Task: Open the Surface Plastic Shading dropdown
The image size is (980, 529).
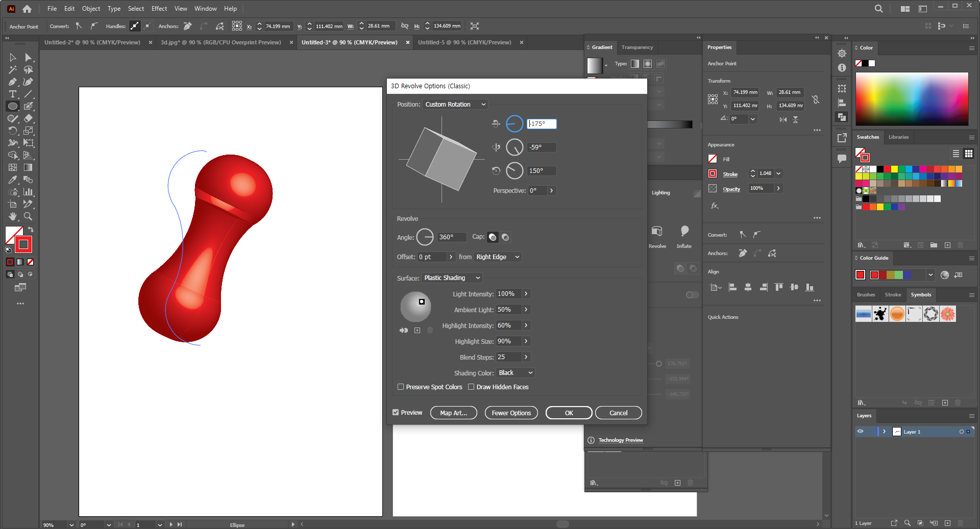Action: point(452,278)
